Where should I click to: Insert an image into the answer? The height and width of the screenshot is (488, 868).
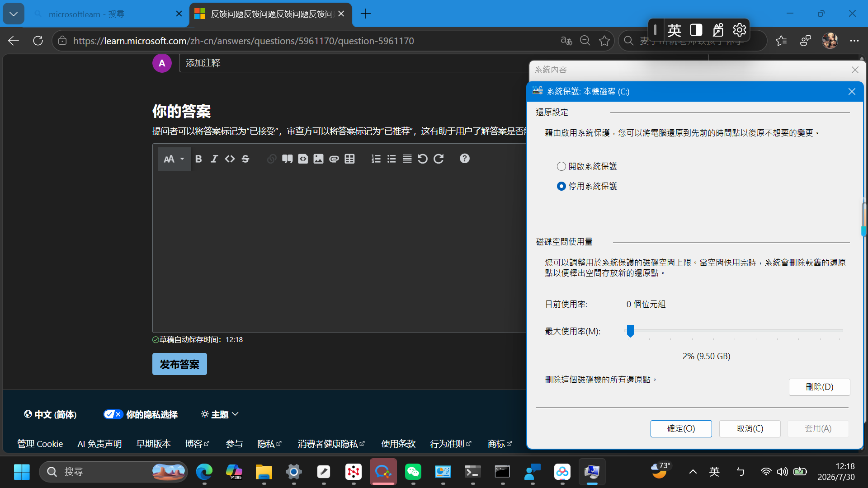coord(318,159)
